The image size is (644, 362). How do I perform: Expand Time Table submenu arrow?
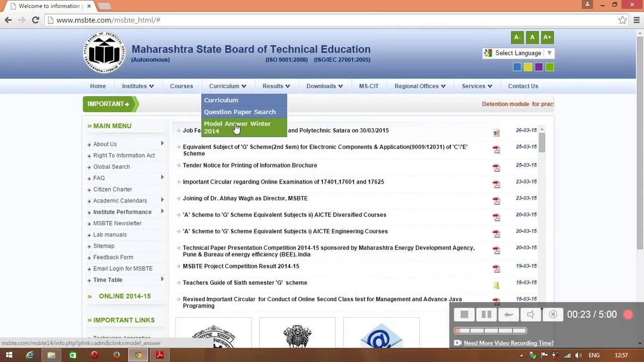click(x=162, y=279)
